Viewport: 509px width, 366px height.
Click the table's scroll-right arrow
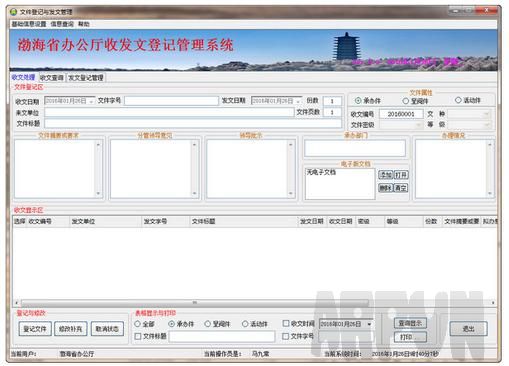click(493, 303)
